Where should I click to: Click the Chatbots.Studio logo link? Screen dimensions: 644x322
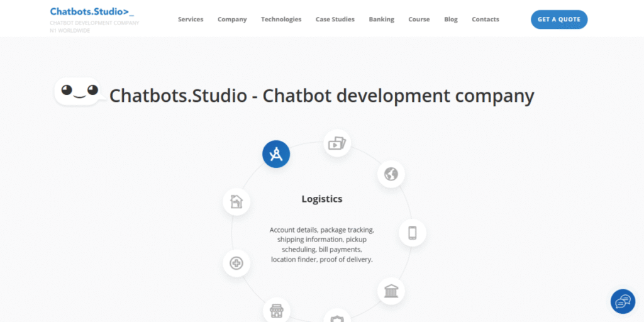pyautogui.click(x=92, y=11)
